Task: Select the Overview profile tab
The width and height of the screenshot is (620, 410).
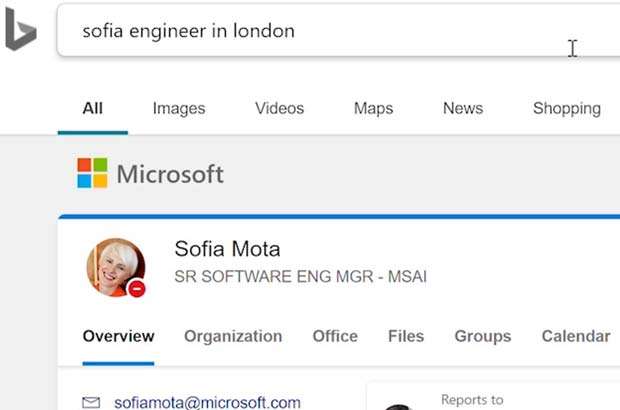Action: (x=118, y=336)
